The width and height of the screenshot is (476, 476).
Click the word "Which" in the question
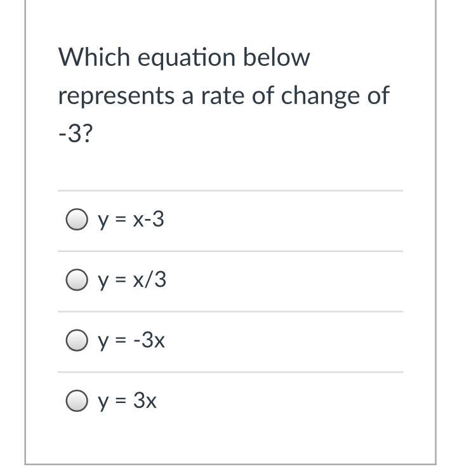tap(94, 58)
